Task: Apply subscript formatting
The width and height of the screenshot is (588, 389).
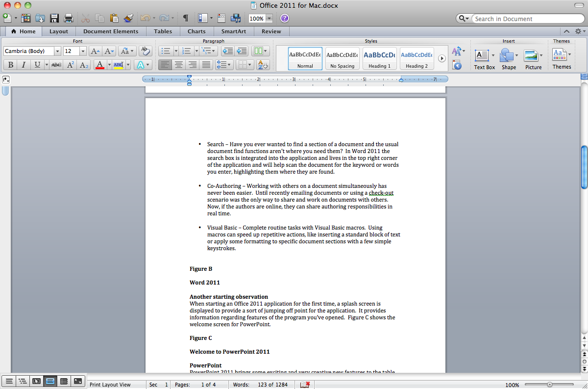Action: click(84, 65)
